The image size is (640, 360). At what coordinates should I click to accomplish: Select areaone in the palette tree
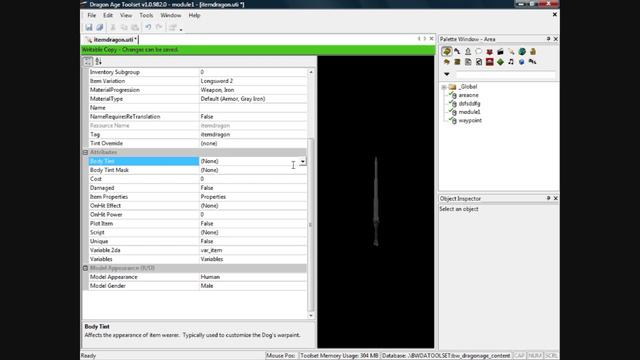tap(468, 95)
